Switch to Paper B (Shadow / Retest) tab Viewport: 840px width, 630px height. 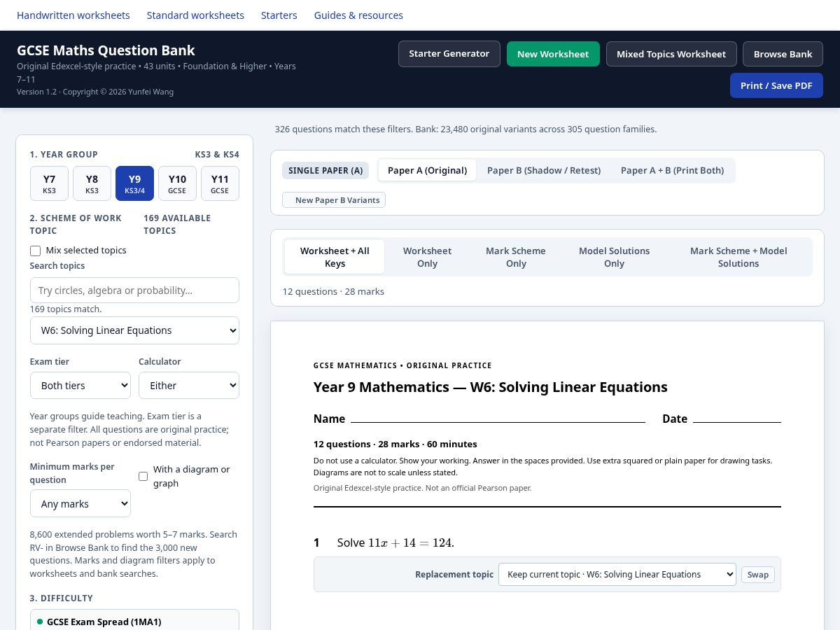point(544,170)
